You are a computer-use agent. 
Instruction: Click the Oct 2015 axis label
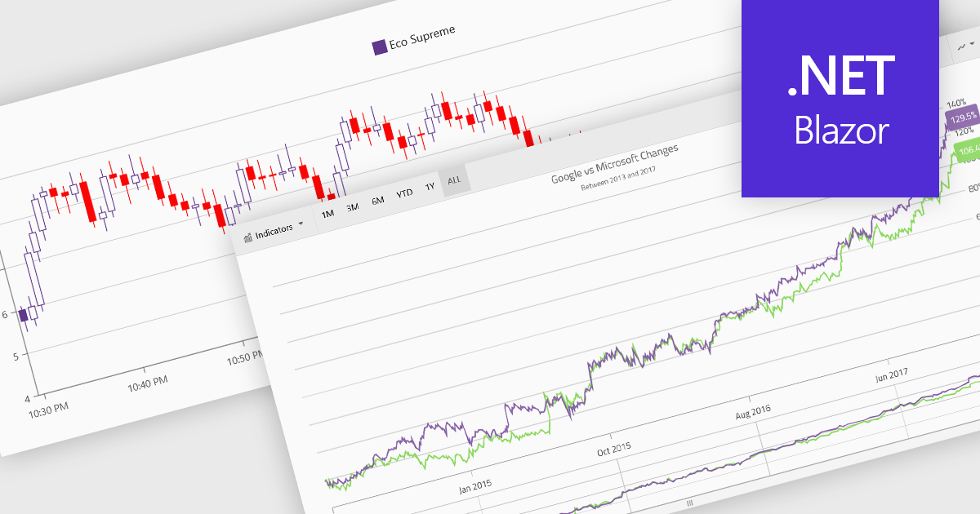tap(613, 450)
